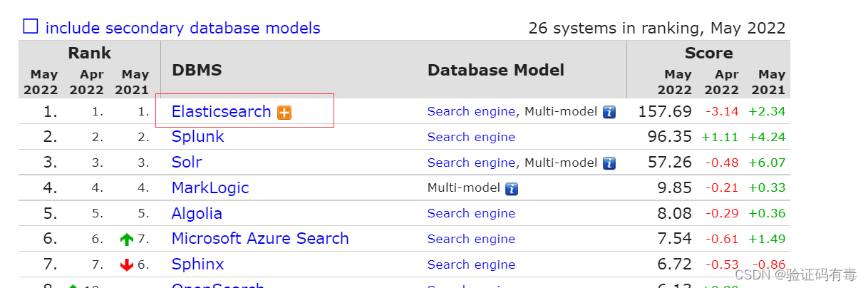The width and height of the screenshot is (868, 288).
Task: Click the +1.11 April change value
Action: (x=720, y=138)
